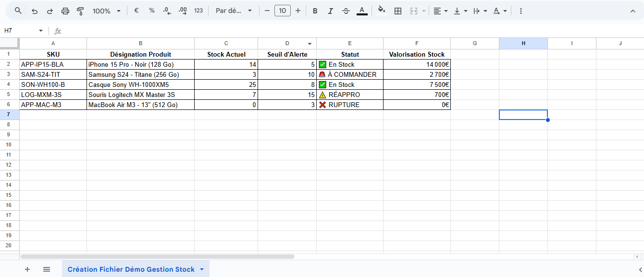Toggle strikethrough formatting
The image size is (644, 277).
pyautogui.click(x=346, y=11)
